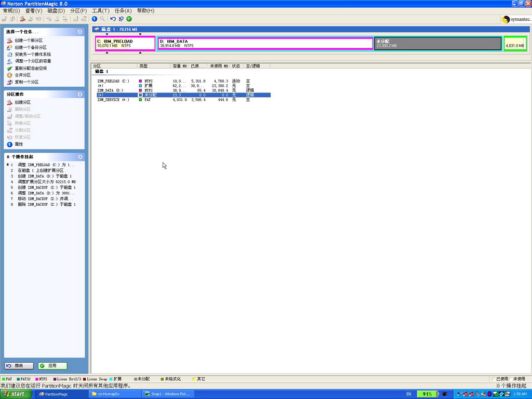Click the Windows Start button

(15, 394)
